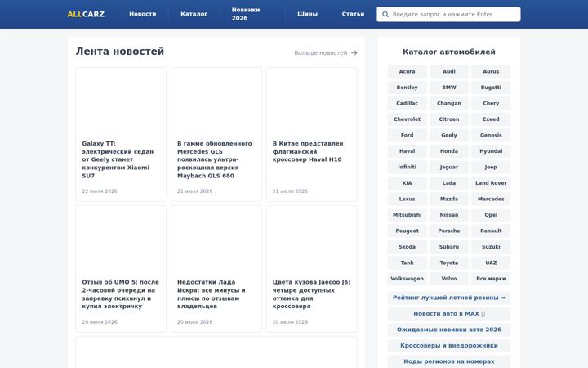
Task: Click the Renault brand tag
Action: tap(491, 231)
